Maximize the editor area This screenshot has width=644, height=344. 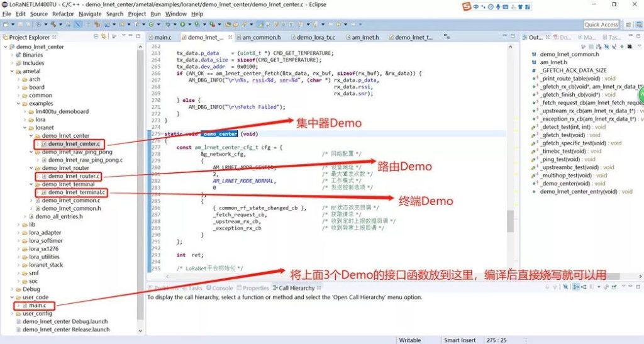[x=513, y=36]
